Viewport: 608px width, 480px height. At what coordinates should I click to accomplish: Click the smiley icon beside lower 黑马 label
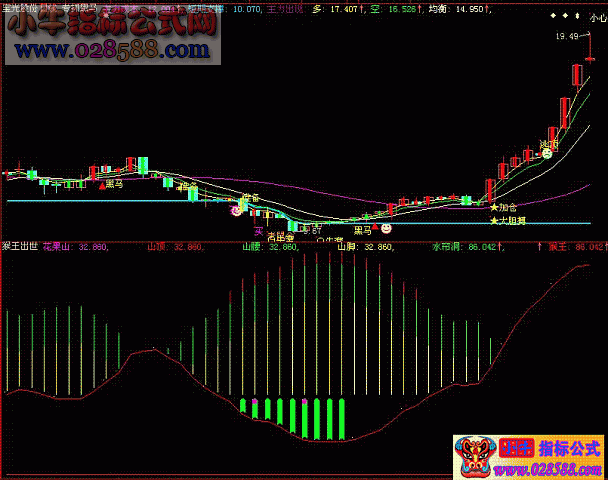(386, 228)
